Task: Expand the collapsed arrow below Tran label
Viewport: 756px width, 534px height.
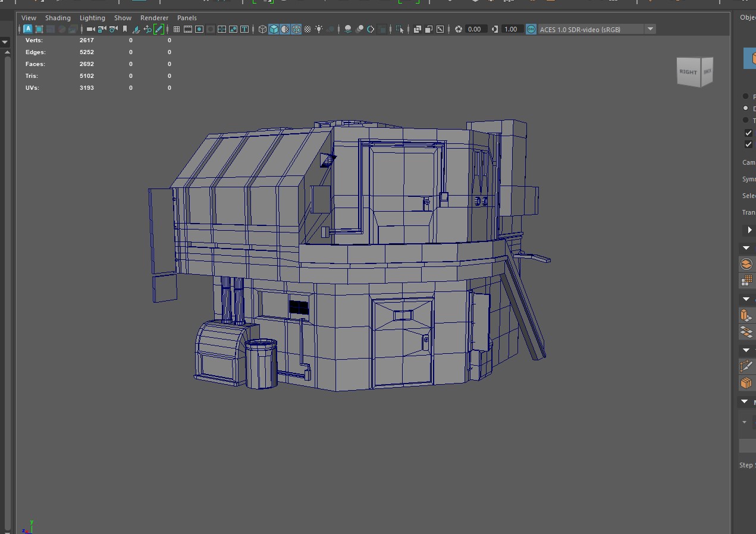Action: pos(749,230)
